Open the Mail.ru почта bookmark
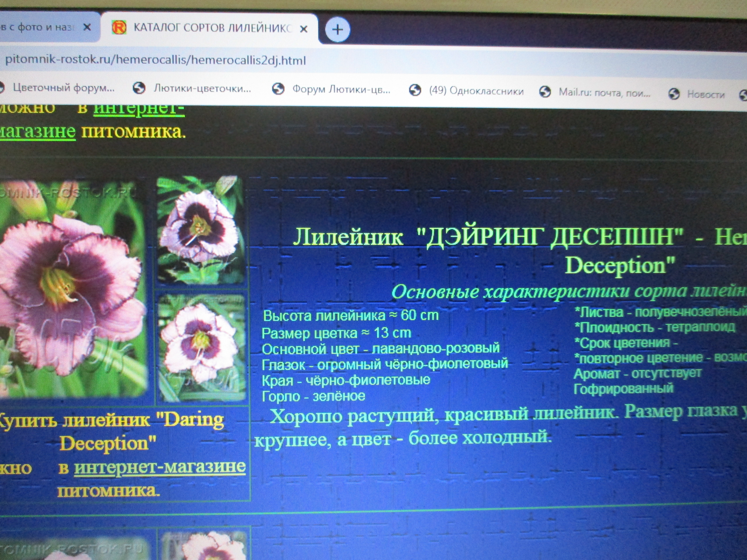Viewport: 747px width, 560px height. tap(604, 92)
